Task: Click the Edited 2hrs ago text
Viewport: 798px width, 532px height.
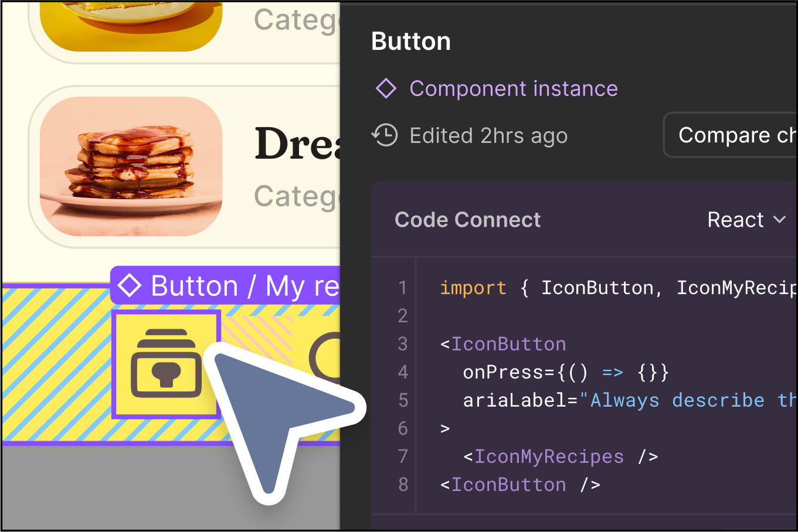Action: pyautogui.click(x=488, y=136)
